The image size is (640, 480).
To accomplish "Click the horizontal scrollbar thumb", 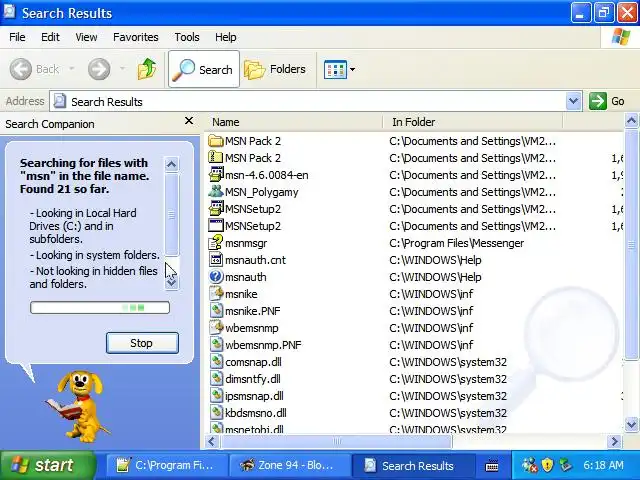I will click(337, 441).
